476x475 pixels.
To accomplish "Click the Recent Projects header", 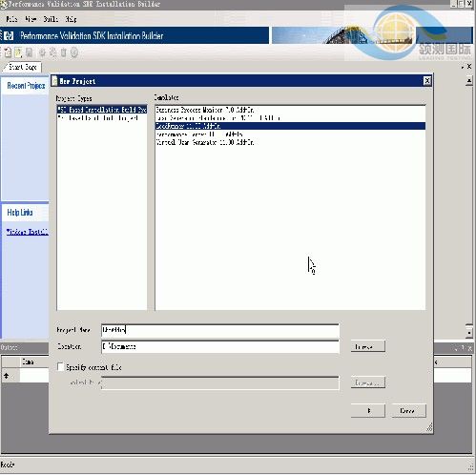I will [26, 86].
